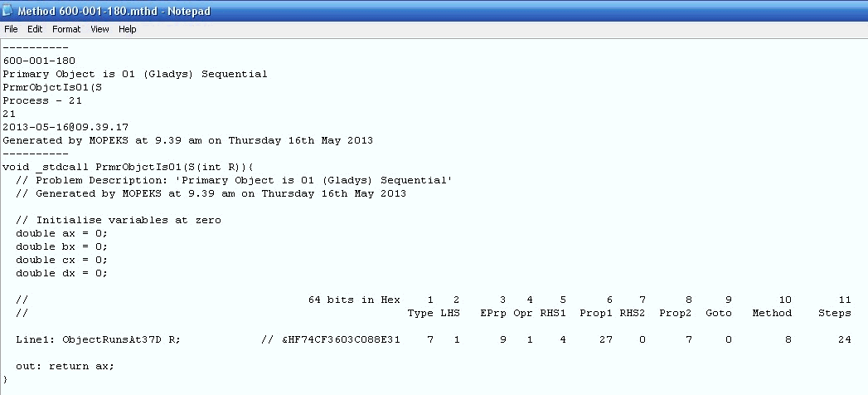Open the Format menu

66,29
